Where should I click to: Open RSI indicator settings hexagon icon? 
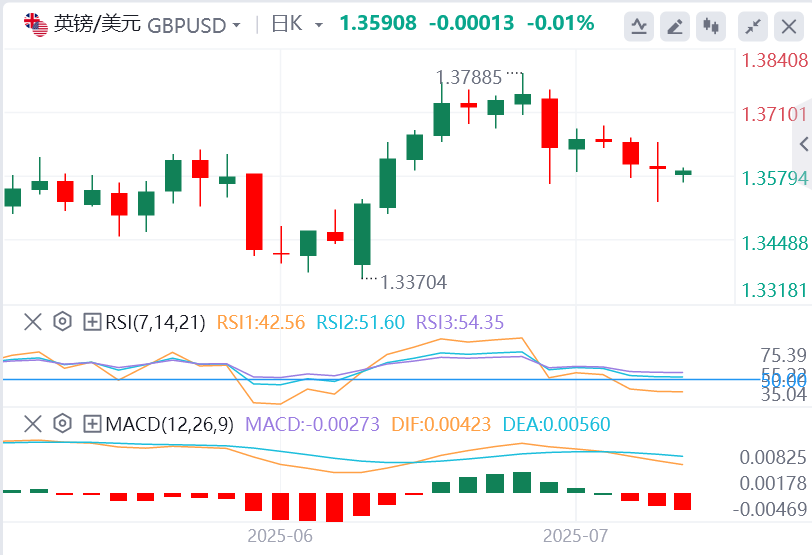[x=62, y=322]
